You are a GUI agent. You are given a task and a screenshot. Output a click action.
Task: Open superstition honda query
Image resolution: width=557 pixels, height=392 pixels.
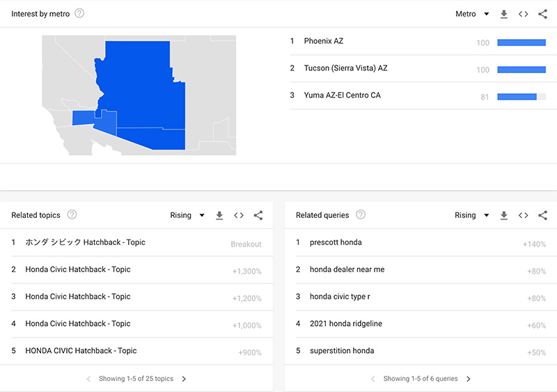tap(421, 351)
